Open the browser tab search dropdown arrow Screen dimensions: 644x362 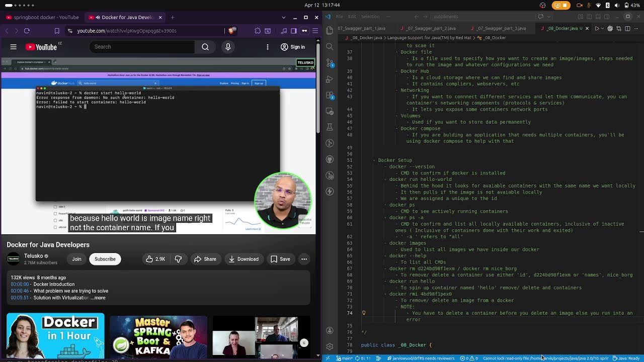[283, 17]
